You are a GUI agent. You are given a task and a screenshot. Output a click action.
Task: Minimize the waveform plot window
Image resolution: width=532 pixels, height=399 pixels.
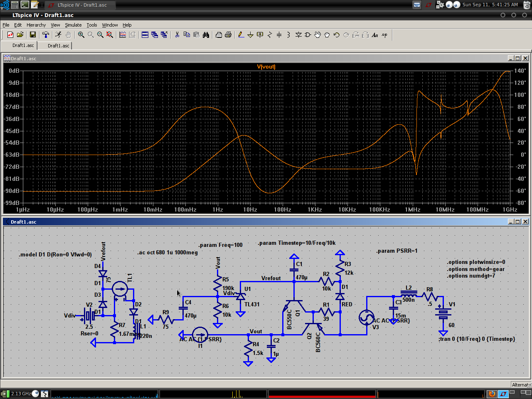(511, 58)
